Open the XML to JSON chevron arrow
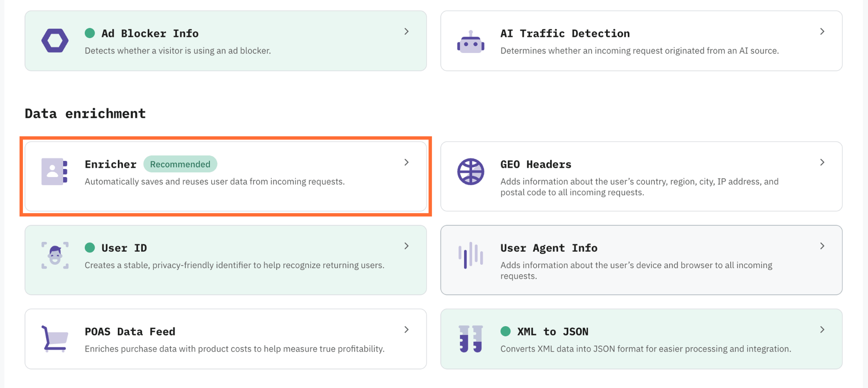 click(822, 330)
